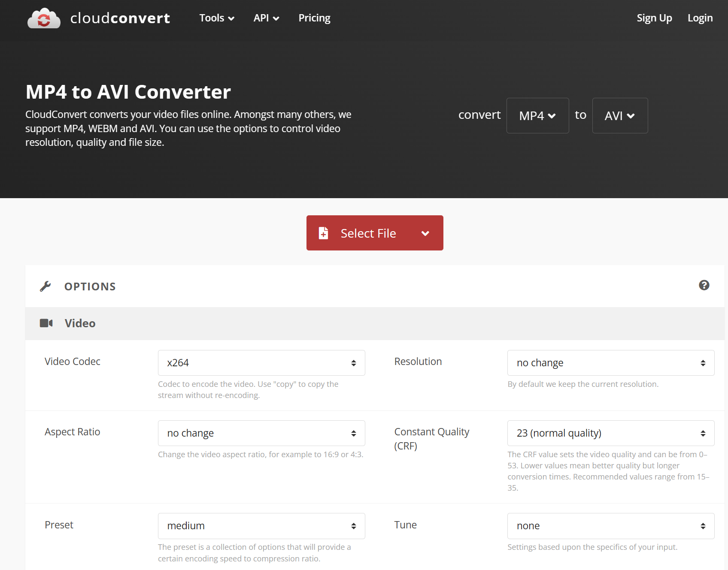Click the CRF value description text
Viewport: 728px width, 570px height.
point(608,471)
